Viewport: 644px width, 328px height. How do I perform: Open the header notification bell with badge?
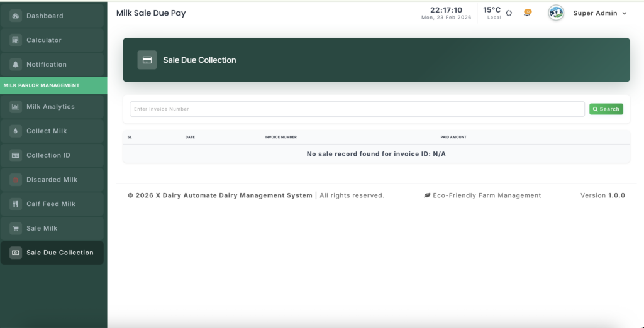(x=527, y=13)
